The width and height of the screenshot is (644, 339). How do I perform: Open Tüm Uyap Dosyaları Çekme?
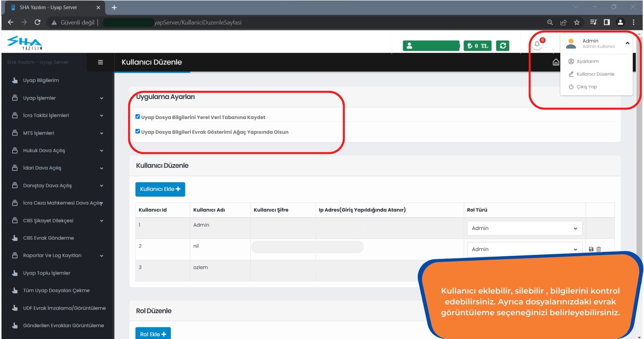pyautogui.click(x=56, y=291)
